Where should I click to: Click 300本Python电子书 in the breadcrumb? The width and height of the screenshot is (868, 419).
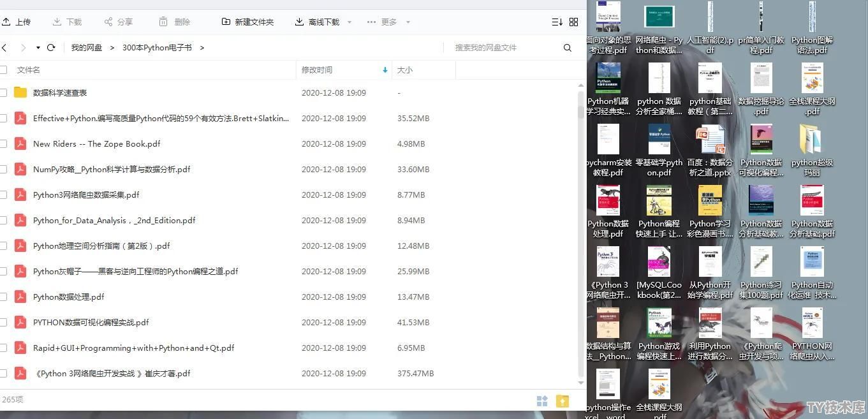[157, 48]
